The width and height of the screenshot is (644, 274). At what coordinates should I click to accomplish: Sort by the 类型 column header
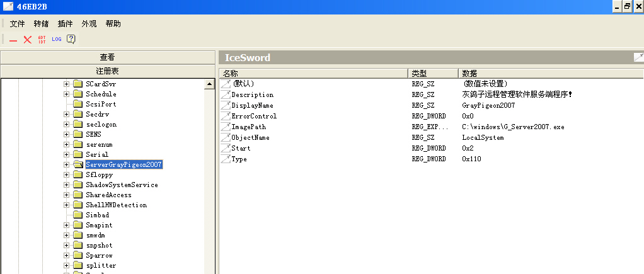click(x=434, y=74)
